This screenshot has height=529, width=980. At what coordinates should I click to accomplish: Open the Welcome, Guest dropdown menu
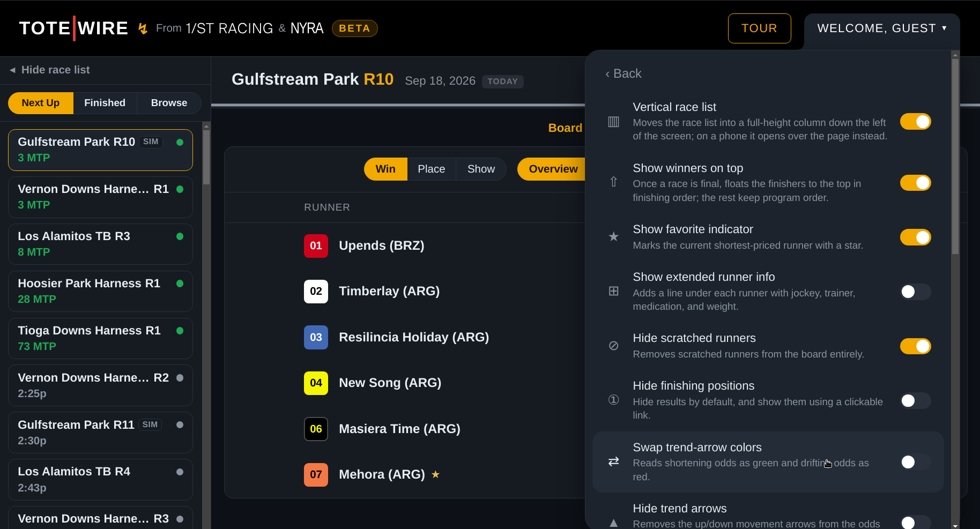click(x=882, y=28)
